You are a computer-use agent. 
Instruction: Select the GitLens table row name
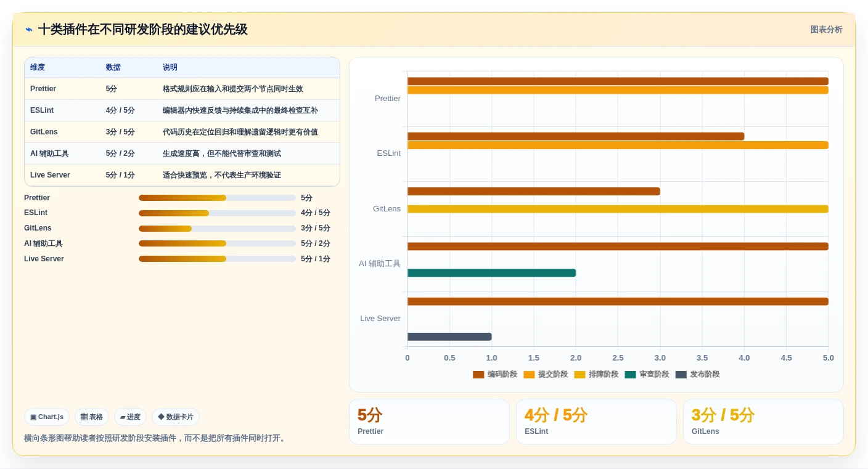point(44,132)
